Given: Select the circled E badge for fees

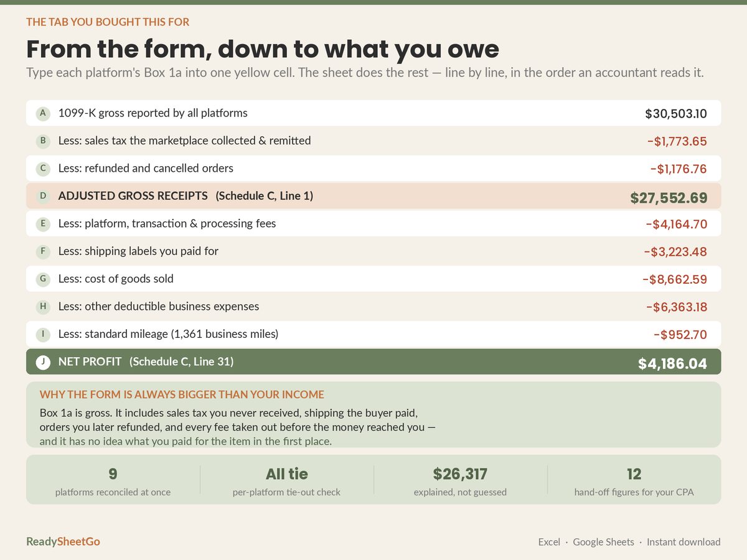Looking at the screenshot, I should click(x=43, y=223).
